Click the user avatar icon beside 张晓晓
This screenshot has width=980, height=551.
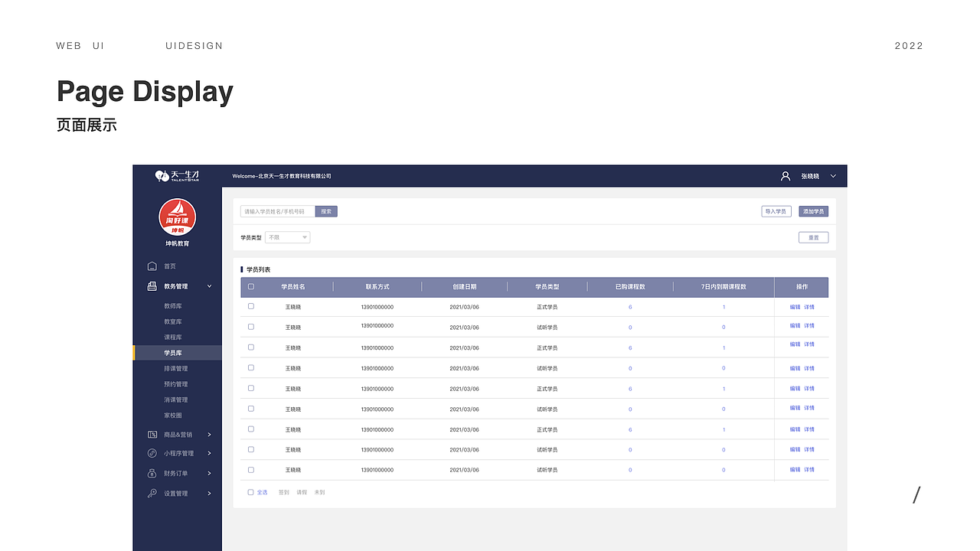tap(785, 176)
